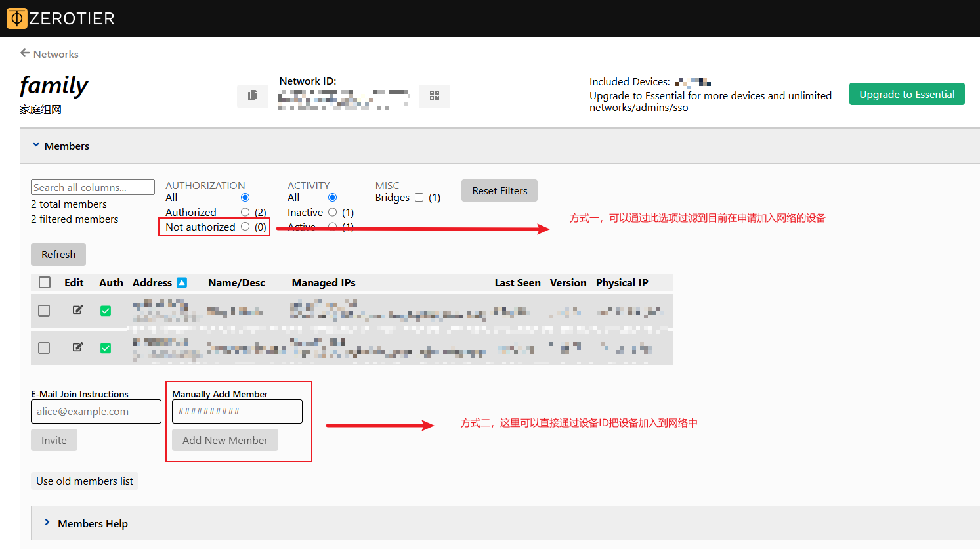
Task: Click the edit icon in the first member row
Action: coord(77,310)
